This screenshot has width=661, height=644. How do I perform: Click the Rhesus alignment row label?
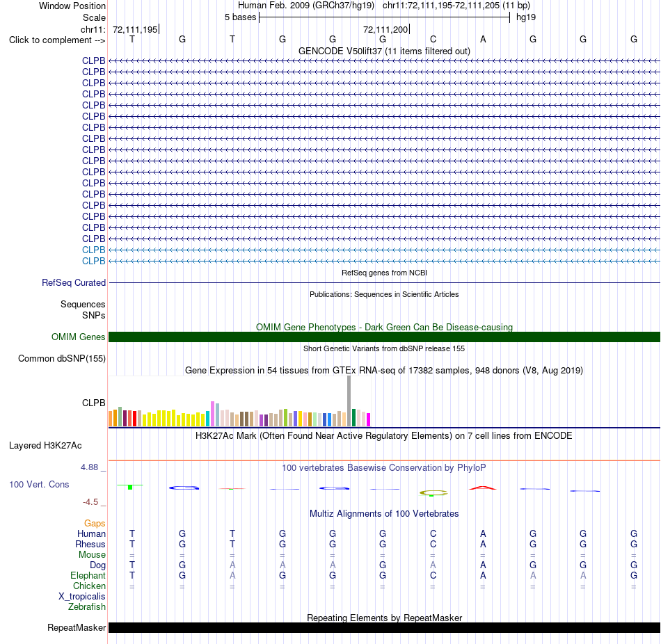click(90, 544)
